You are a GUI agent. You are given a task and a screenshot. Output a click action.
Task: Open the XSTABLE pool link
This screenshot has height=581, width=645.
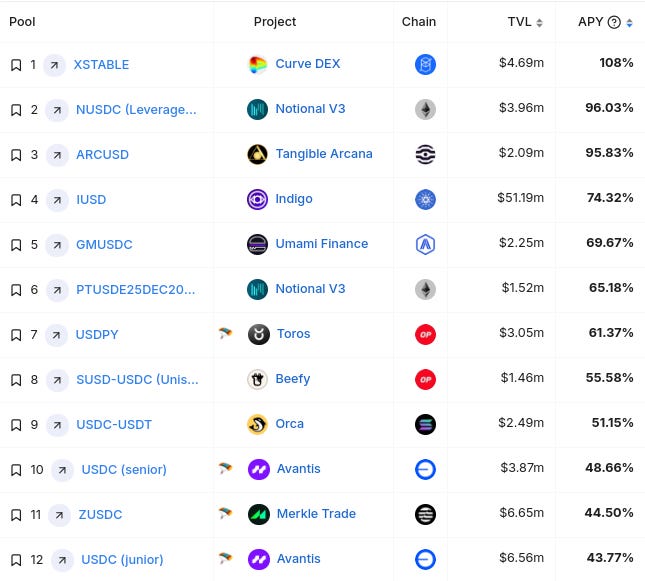point(101,65)
